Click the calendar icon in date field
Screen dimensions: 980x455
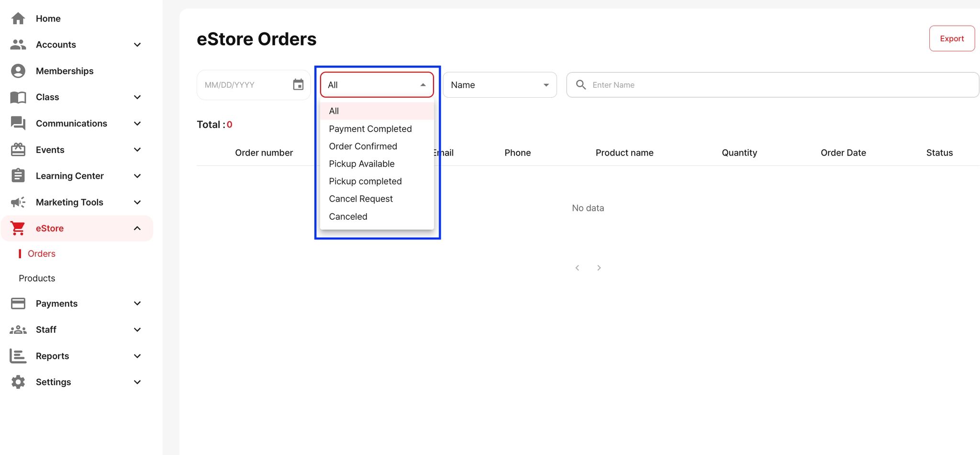298,85
